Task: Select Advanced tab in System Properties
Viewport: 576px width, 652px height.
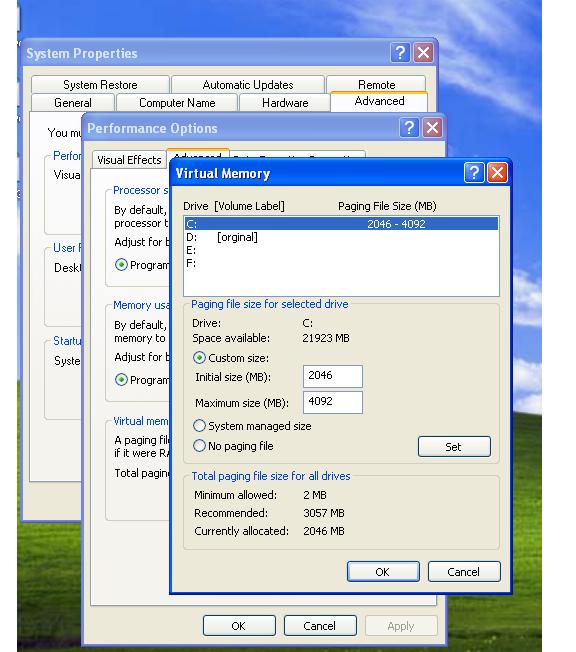Action: (x=379, y=101)
